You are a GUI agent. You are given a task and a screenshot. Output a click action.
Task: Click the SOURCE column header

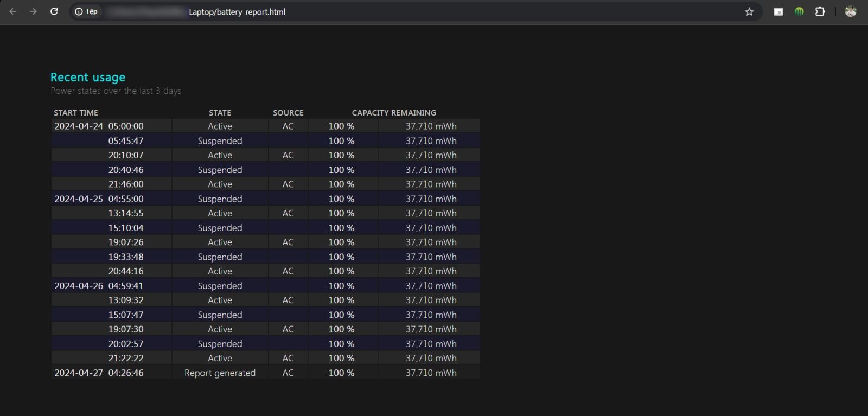pyautogui.click(x=288, y=113)
